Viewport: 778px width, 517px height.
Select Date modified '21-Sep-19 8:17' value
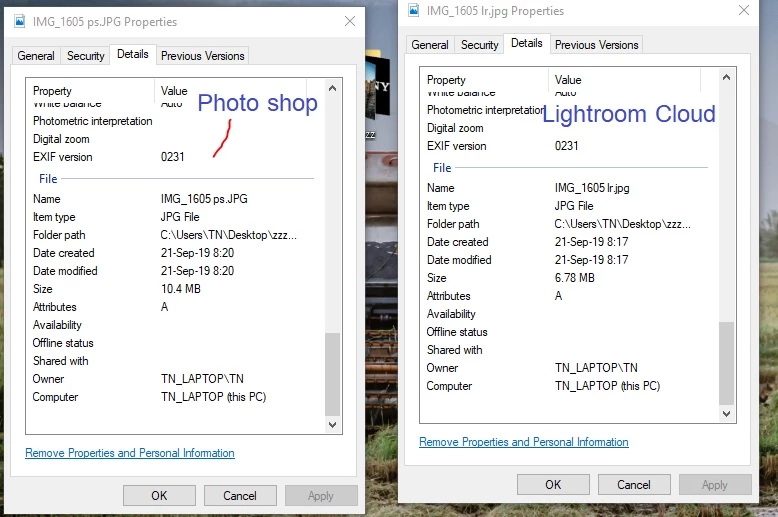[x=591, y=260]
